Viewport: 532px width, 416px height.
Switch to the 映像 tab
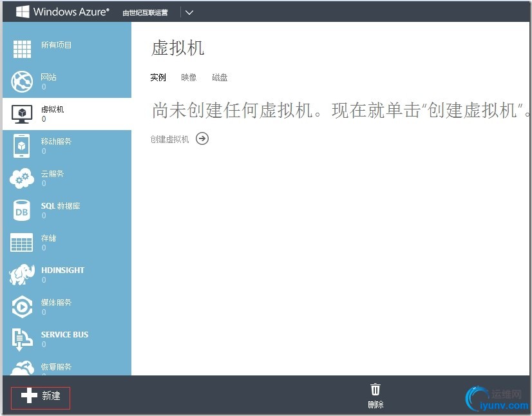click(189, 77)
